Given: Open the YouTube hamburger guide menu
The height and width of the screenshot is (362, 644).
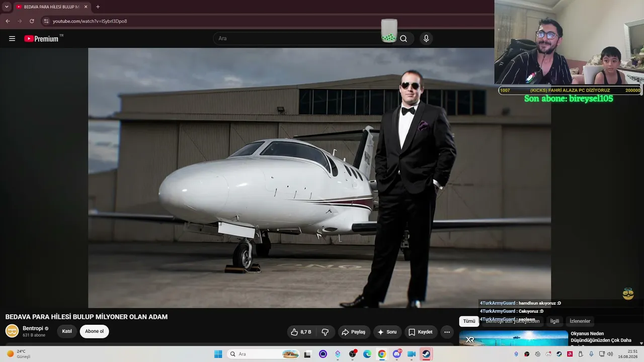Looking at the screenshot, I should click(x=12, y=39).
